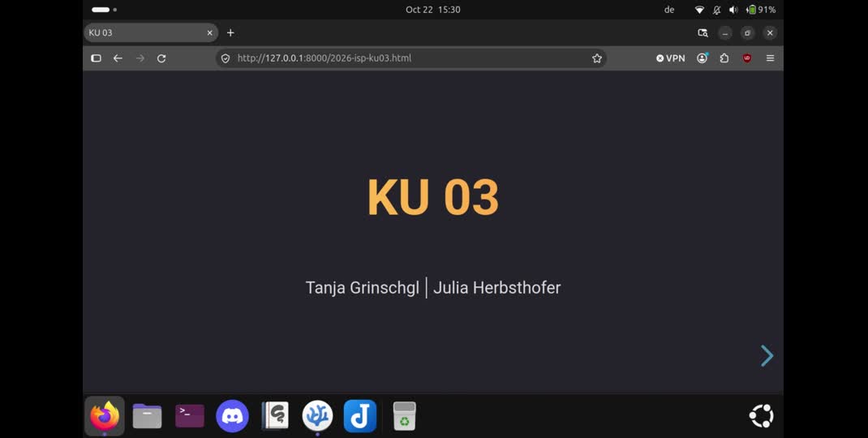Image resolution: width=868 pixels, height=438 pixels.
Task: Open the Firefox hamburger menu
Action: point(770,58)
